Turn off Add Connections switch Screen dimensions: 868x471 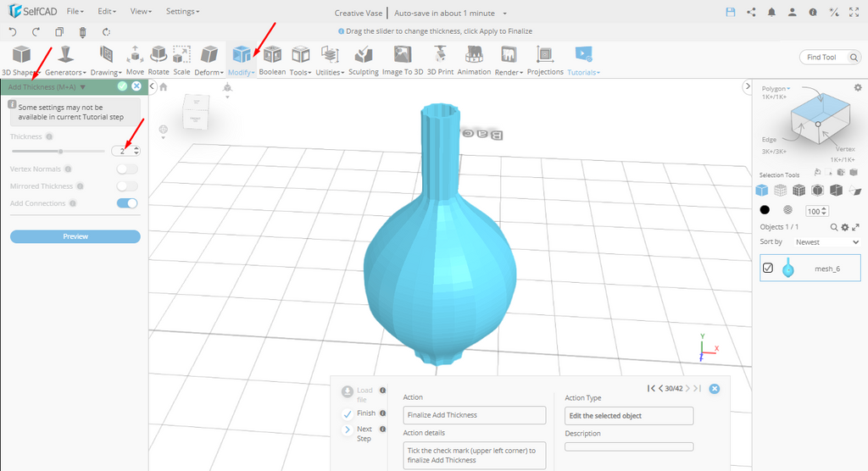pos(127,203)
